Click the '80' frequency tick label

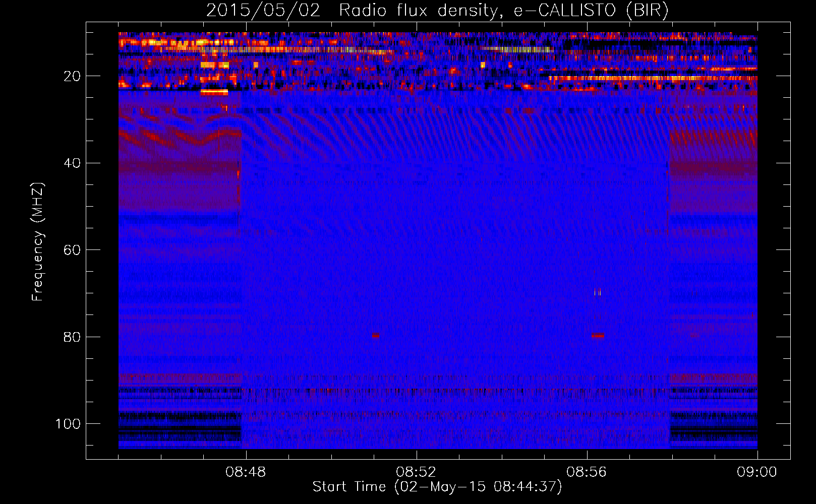[x=72, y=337]
